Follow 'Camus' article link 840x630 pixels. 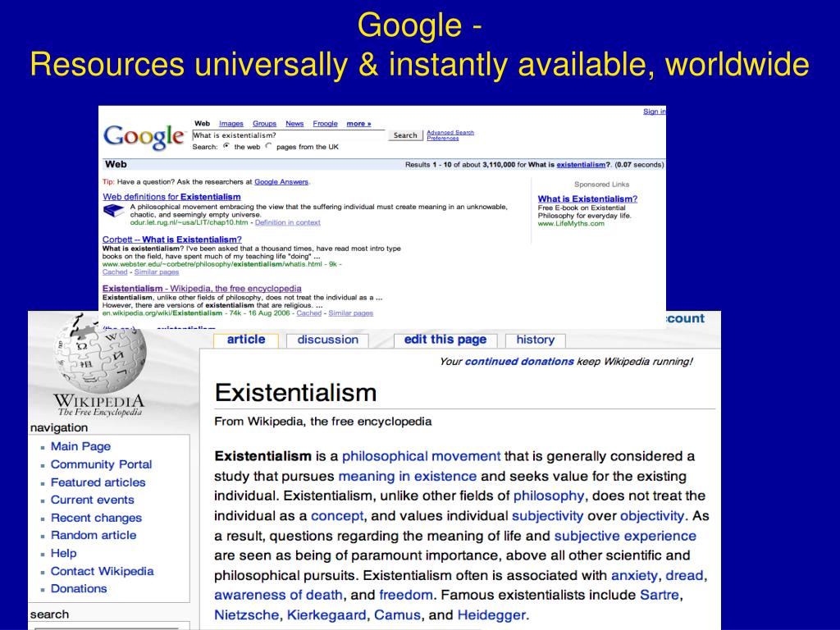tap(397, 615)
